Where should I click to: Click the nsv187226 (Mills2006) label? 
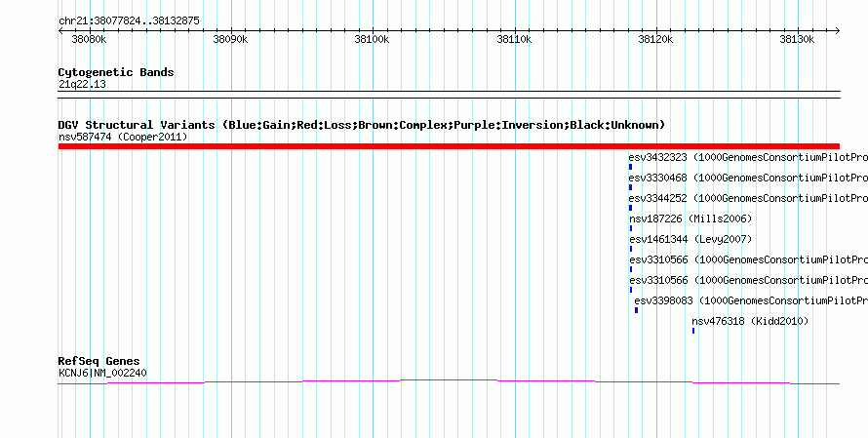coord(690,219)
